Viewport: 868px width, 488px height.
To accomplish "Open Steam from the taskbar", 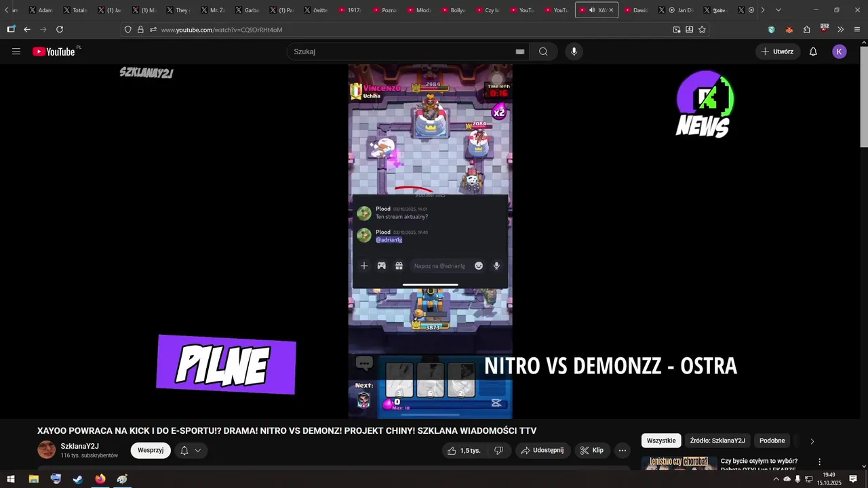I will (x=78, y=479).
